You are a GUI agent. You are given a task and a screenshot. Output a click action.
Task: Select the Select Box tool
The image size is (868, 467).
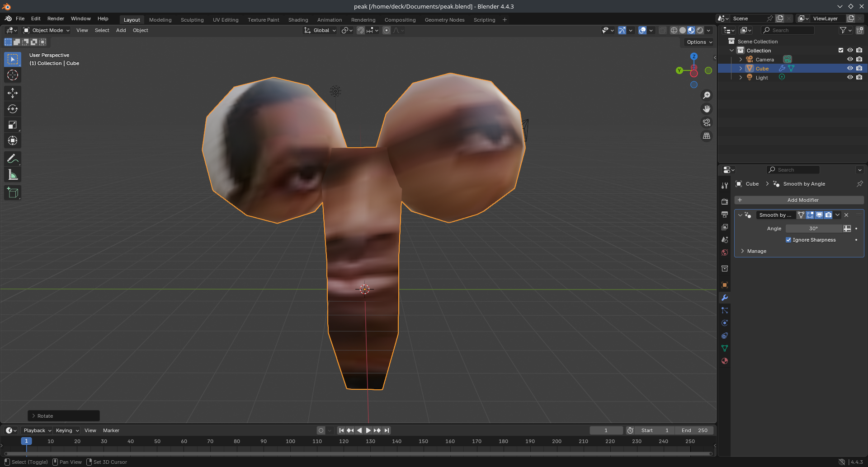click(13, 59)
